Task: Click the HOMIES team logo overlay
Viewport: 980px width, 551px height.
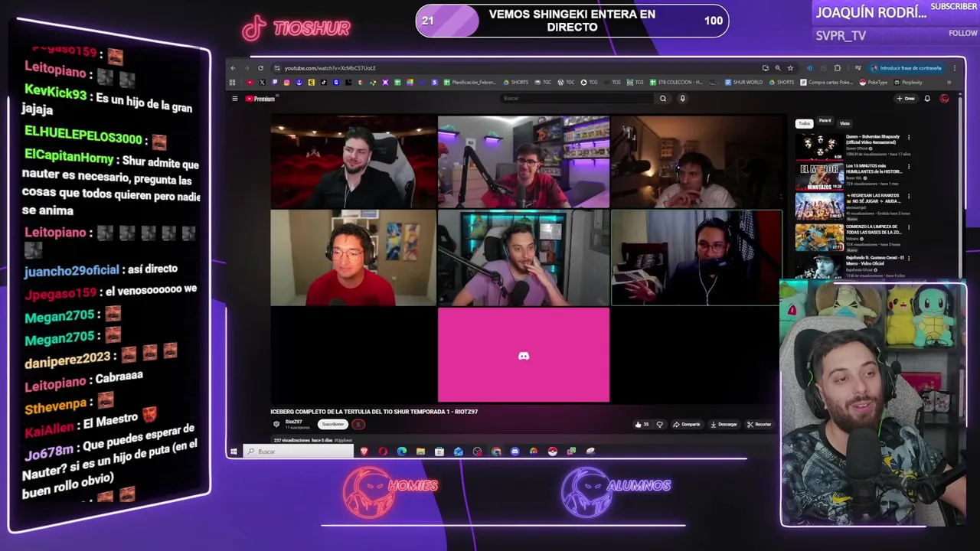Action: click(x=390, y=492)
